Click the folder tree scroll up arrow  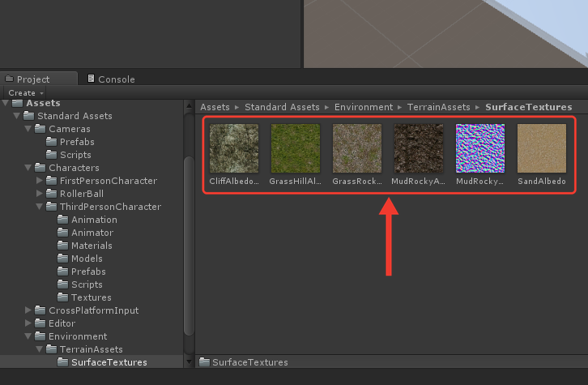[189, 106]
